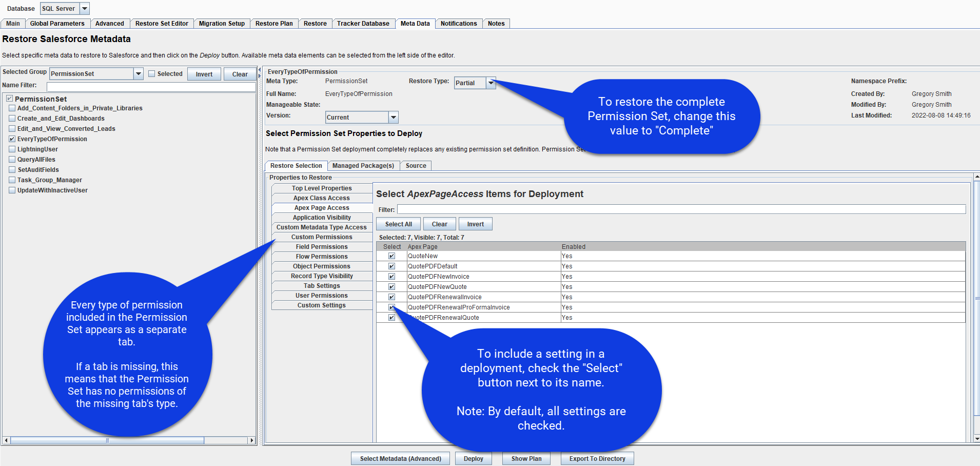Uncheck the QuoteNew select box
This screenshot has height=466, width=980.
pos(391,256)
